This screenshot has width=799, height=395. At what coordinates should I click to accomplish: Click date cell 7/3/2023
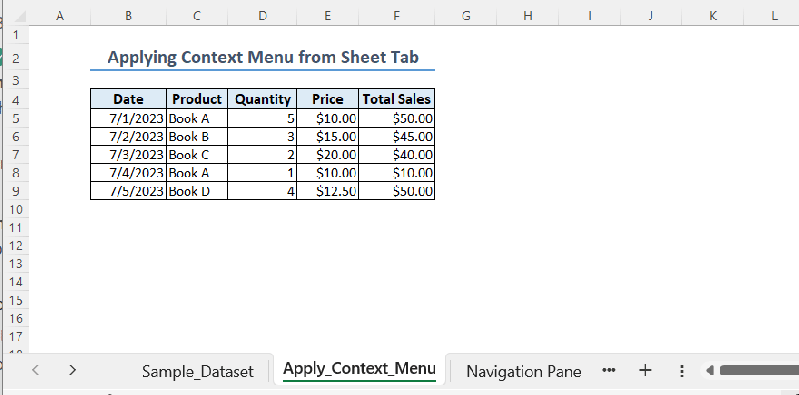(128, 154)
